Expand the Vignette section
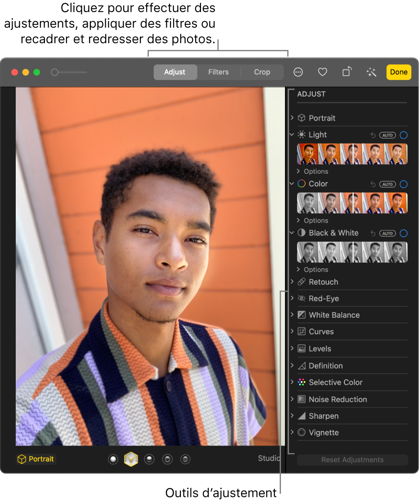 tap(292, 432)
